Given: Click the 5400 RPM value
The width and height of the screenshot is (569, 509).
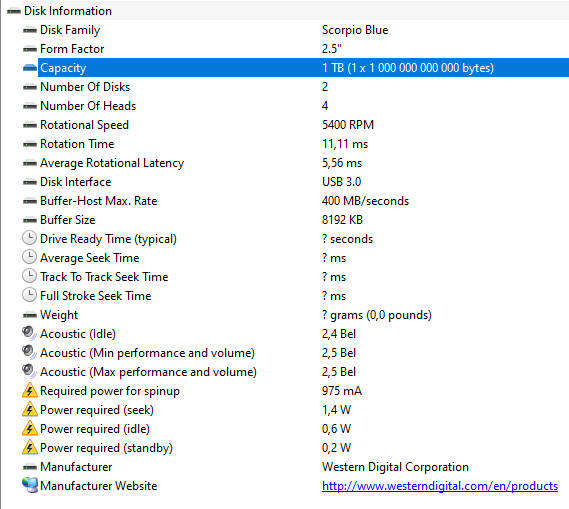Looking at the screenshot, I should (348, 125).
